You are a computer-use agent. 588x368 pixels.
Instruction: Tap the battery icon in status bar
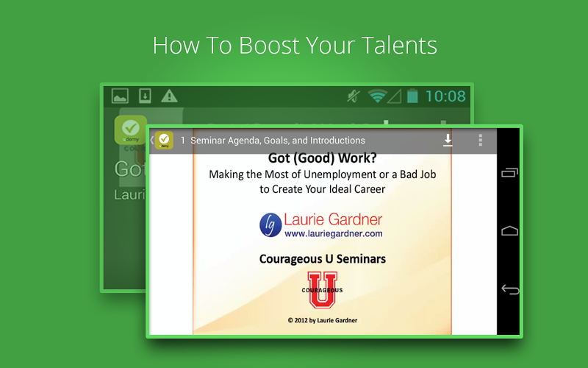tap(412, 96)
